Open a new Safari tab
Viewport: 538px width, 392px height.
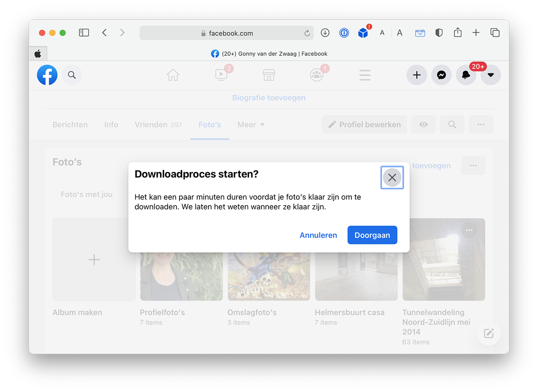pyautogui.click(x=476, y=33)
